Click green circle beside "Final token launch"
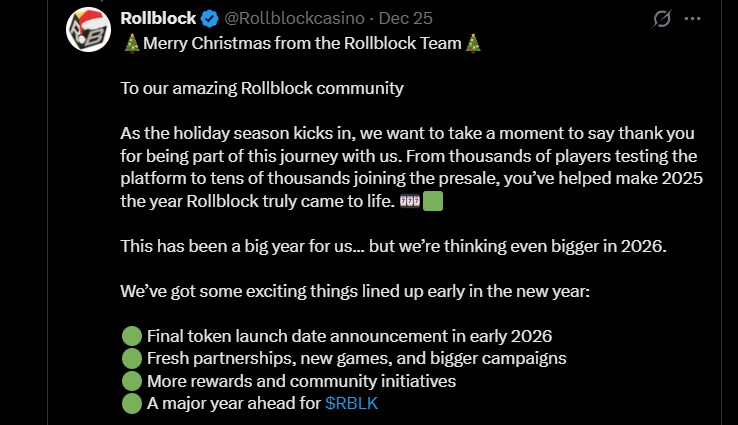738x425 pixels. [x=131, y=336]
